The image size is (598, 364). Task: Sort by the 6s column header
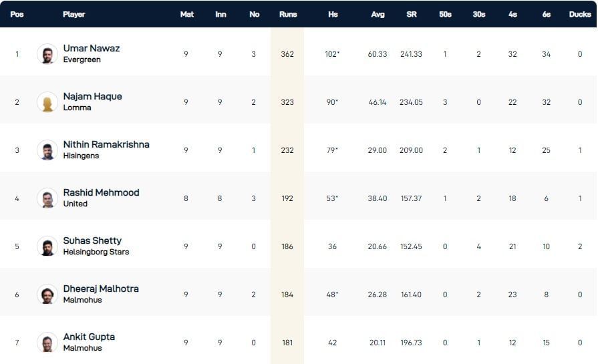[547, 14]
